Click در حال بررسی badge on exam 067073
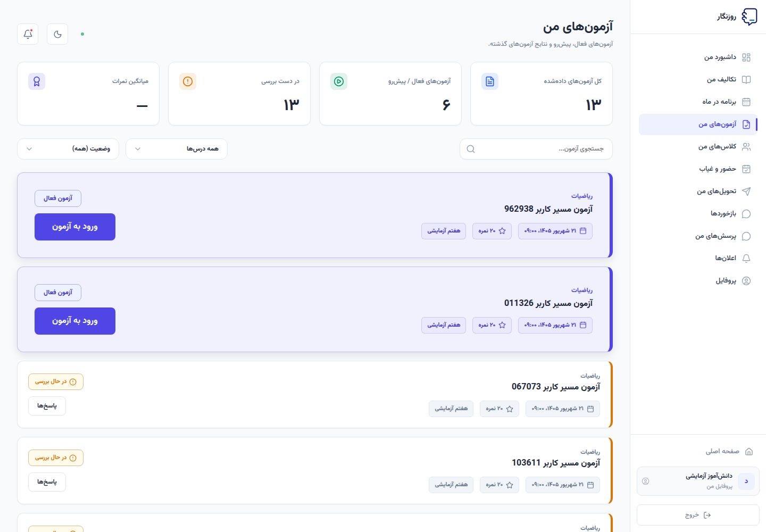Screen dimensions: 766x532 (56, 381)
